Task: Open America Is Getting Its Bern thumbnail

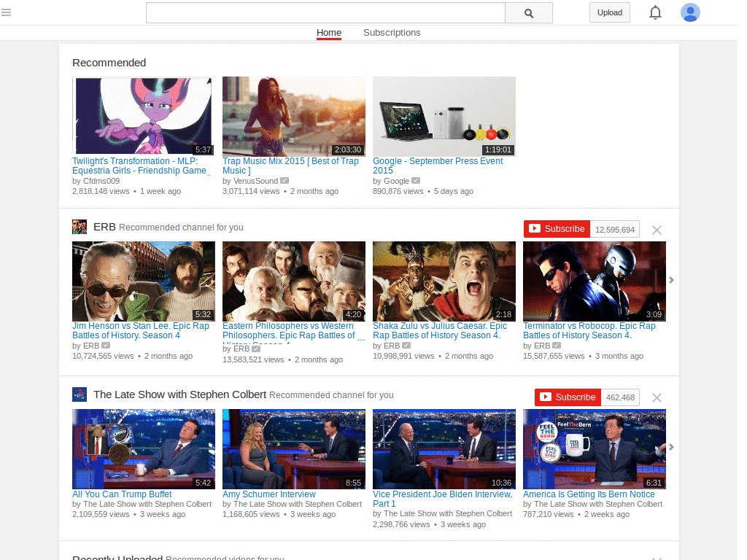Action: pos(595,449)
